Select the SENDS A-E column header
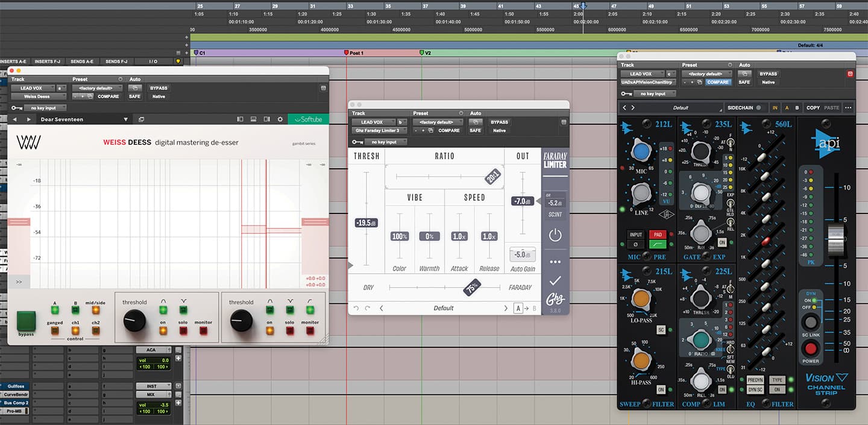 coord(83,61)
